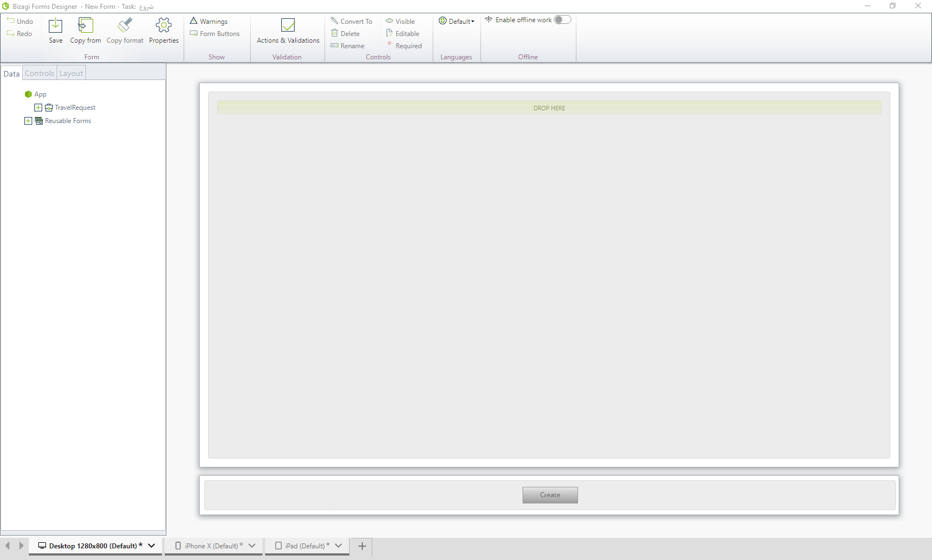
Task: Expand the Reusable Forms node
Action: pyautogui.click(x=28, y=121)
